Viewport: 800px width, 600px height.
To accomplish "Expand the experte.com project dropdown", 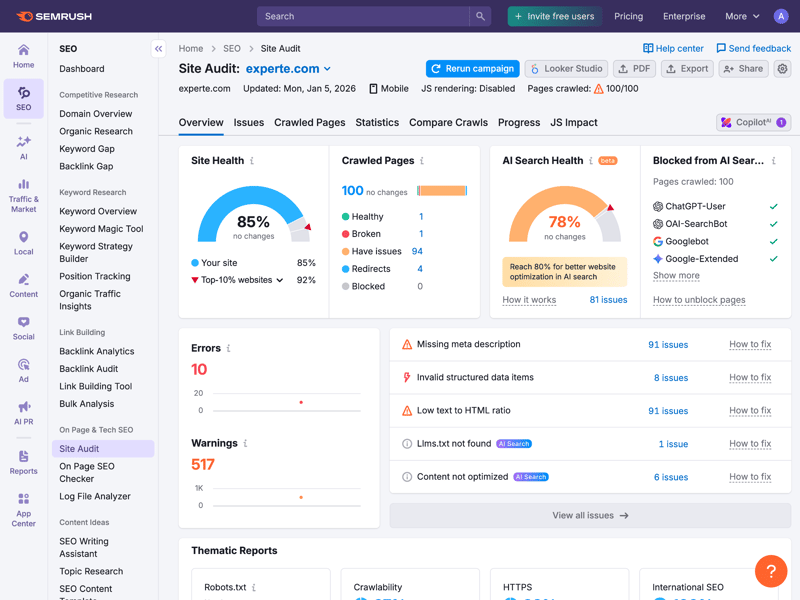I will pyautogui.click(x=327, y=69).
